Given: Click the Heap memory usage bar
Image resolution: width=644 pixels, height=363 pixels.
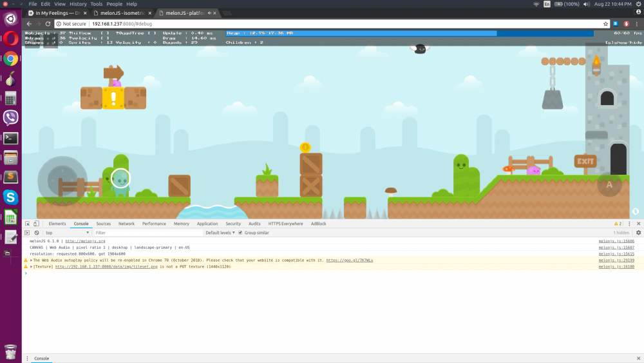Looking at the screenshot, I should pyautogui.click(x=410, y=34).
